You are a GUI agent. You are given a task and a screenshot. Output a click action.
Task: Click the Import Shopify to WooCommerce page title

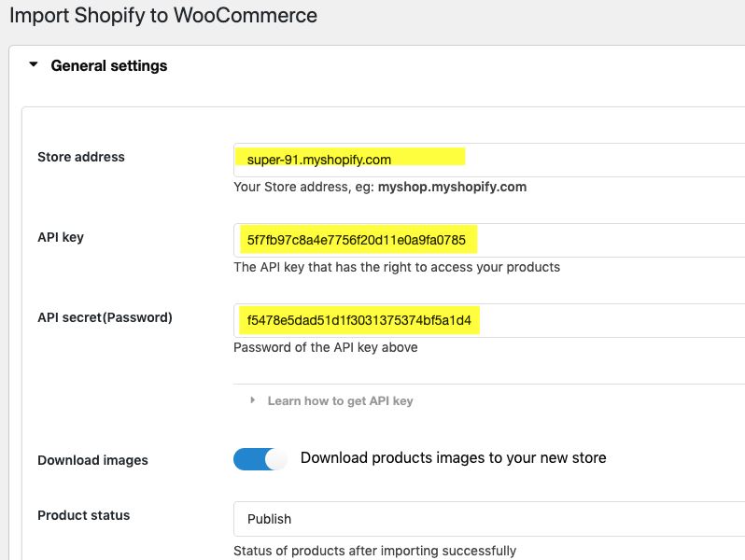(x=163, y=15)
